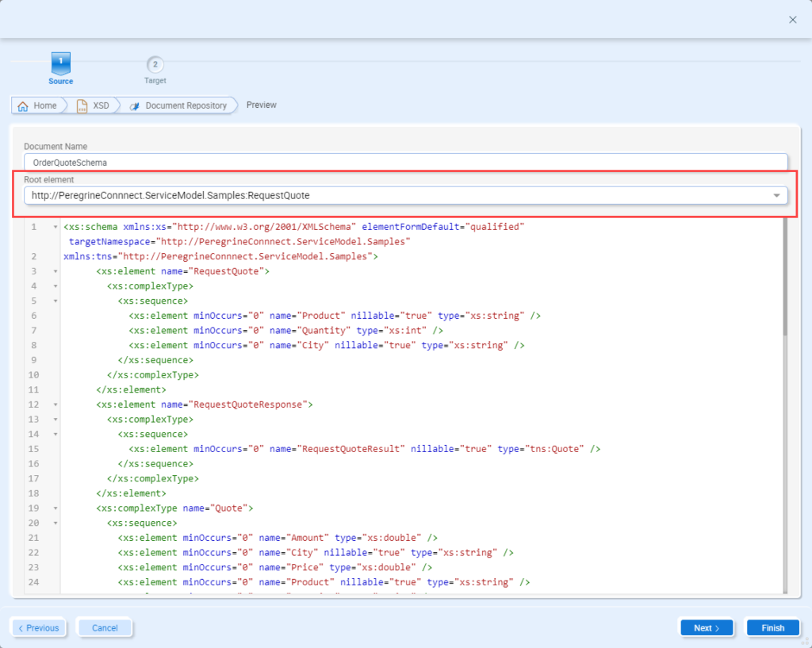This screenshot has width=812, height=648.
Task: Navigate to Document Repository breadcrumb
Action: (186, 105)
